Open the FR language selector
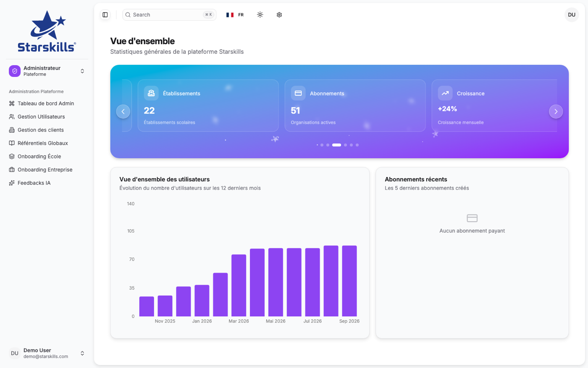The image size is (588, 368). 235,15
